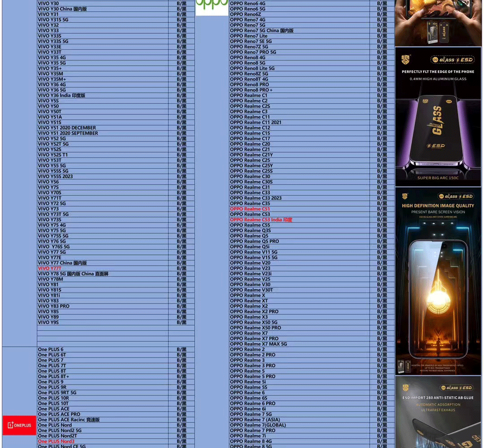Image resolution: width=484 pixels, height=448 pixels.
Task: Select the 'VIVO Y33T' cell
Action: pyautogui.click(x=103, y=52)
